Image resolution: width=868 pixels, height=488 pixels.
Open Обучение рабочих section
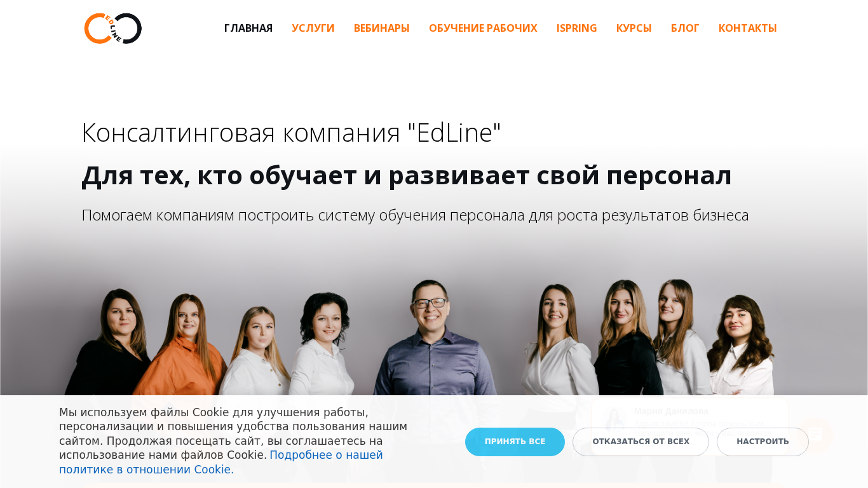tap(483, 28)
